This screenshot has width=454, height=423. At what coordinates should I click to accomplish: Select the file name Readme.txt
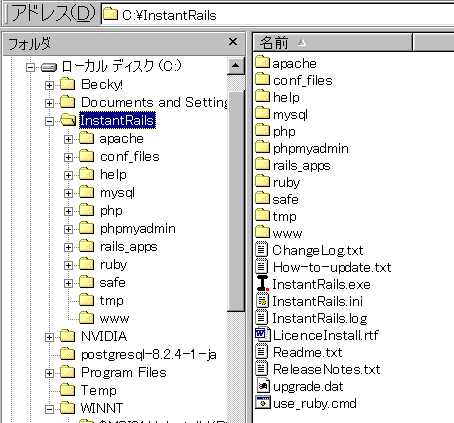pos(308,352)
